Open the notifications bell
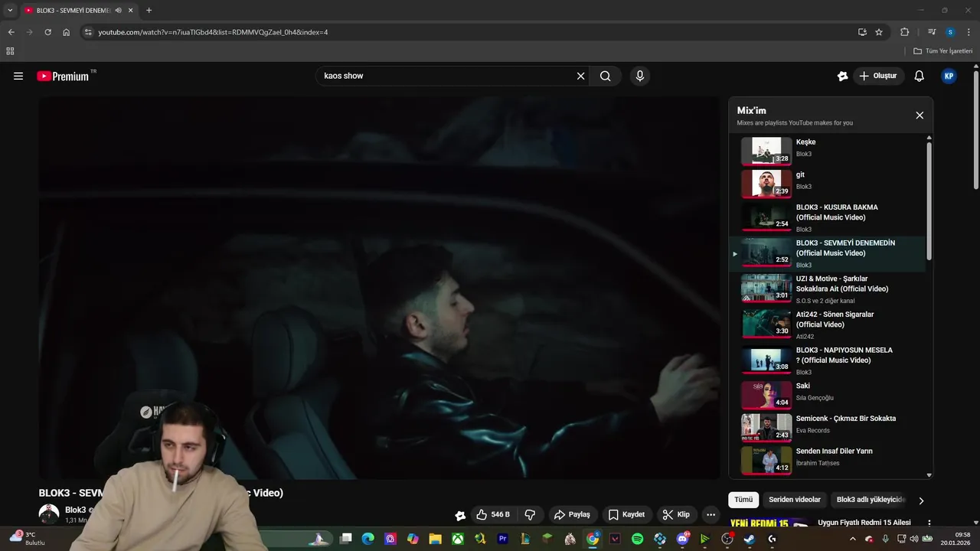The image size is (980, 551). pyautogui.click(x=920, y=76)
